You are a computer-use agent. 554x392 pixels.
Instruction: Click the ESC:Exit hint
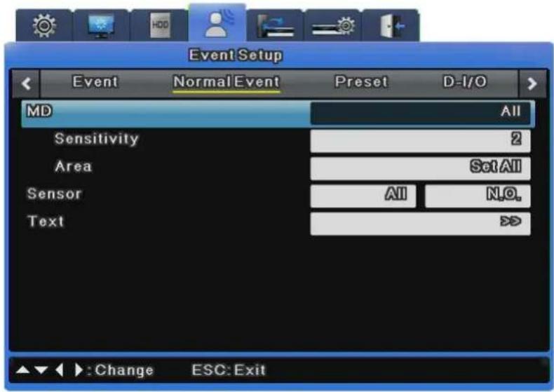[228, 370]
